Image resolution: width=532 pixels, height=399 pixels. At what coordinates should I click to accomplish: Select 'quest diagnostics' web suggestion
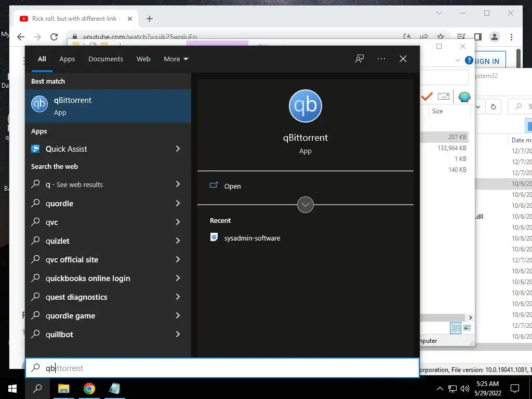click(x=108, y=297)
